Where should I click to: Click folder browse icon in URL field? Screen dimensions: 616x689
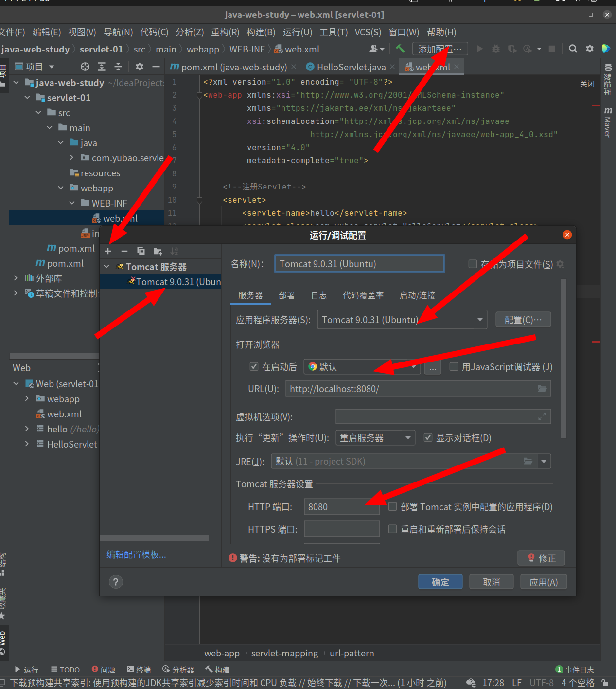(542, 389)
